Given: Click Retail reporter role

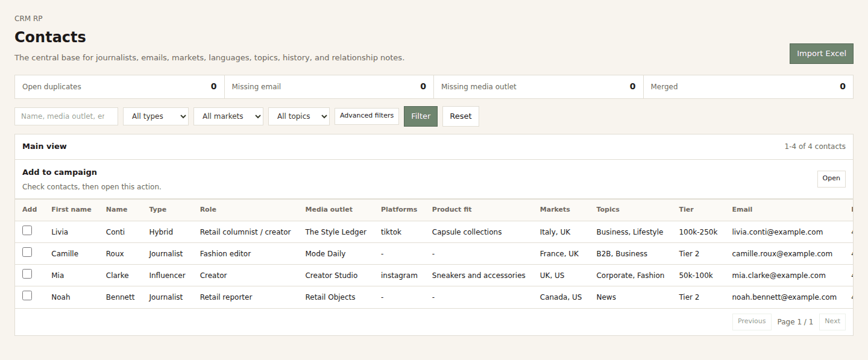Looking at the screenshot, I should pyautogui.click(x=226, y=297).
